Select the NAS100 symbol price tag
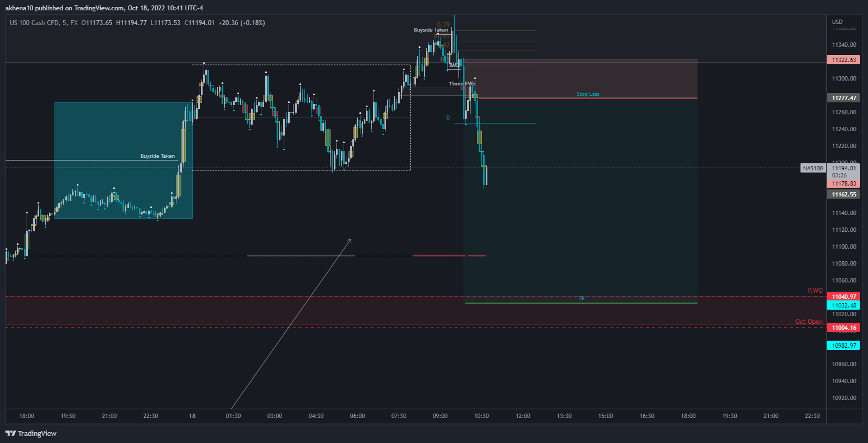Screen dimensions: 868x443 click(813, 168)
